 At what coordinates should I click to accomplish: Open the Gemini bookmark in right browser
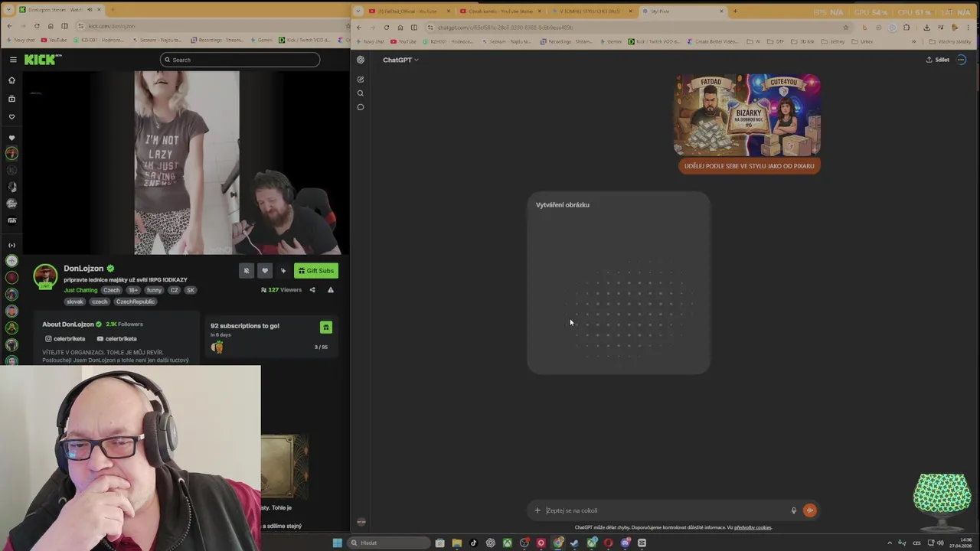[x=611, y=41]
